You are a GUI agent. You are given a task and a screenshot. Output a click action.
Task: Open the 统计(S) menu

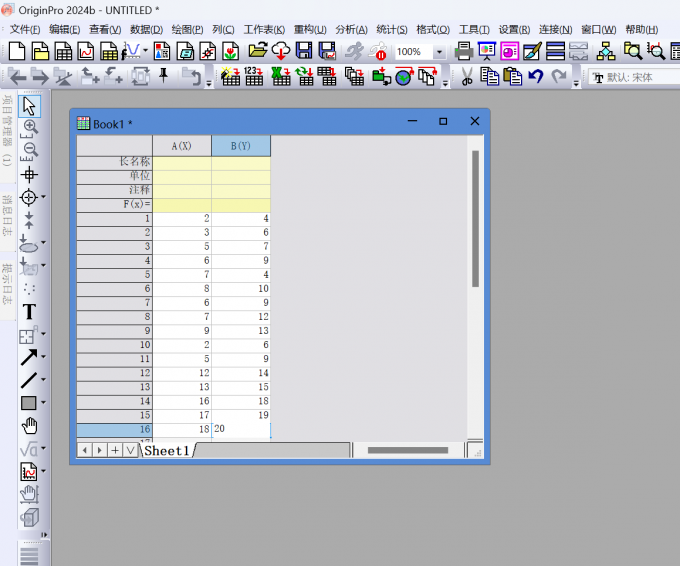(392, 29)
